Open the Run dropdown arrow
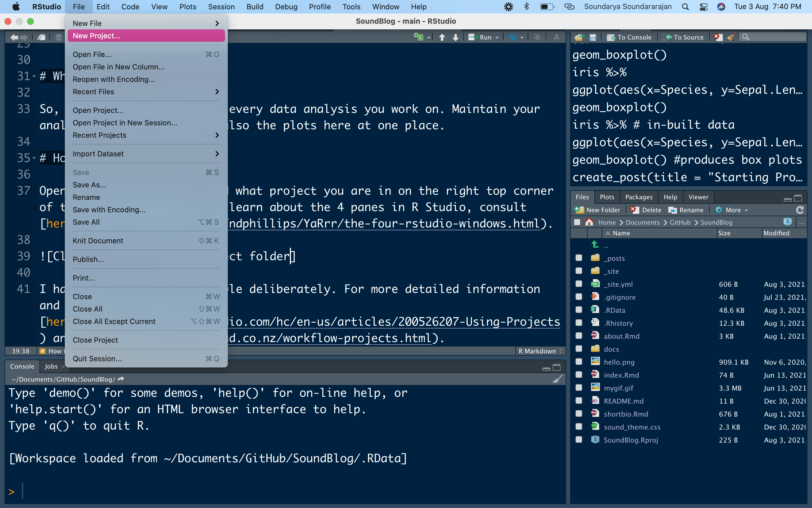The image size is (812, 508). [x=497, y=38]
